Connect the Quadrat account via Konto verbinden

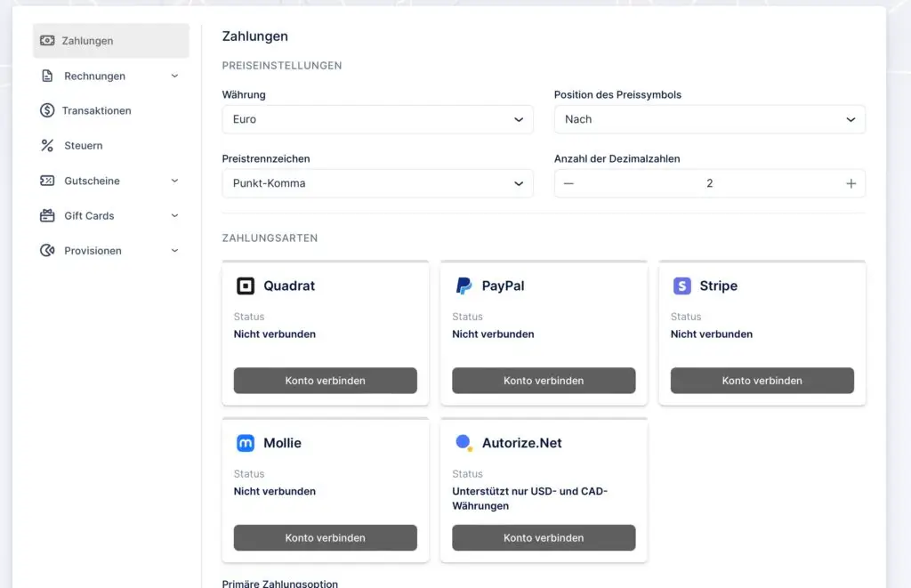pyautogui.click(x=326, y=381)
